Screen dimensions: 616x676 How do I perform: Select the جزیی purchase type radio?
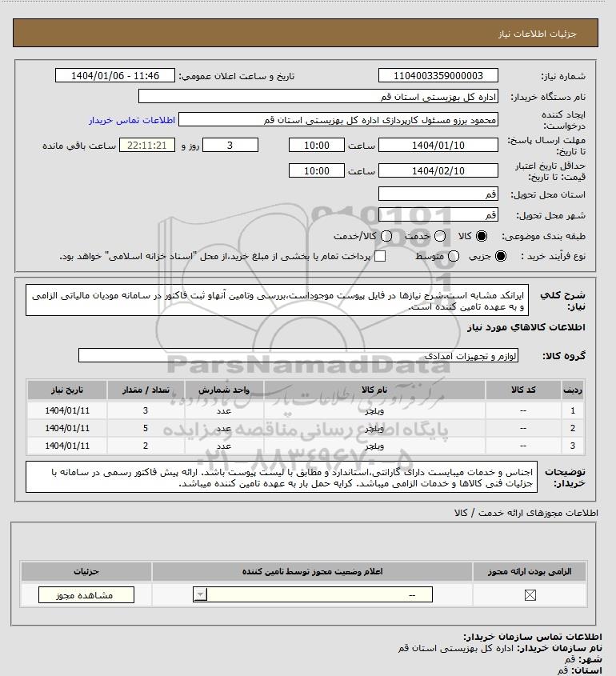501,256
